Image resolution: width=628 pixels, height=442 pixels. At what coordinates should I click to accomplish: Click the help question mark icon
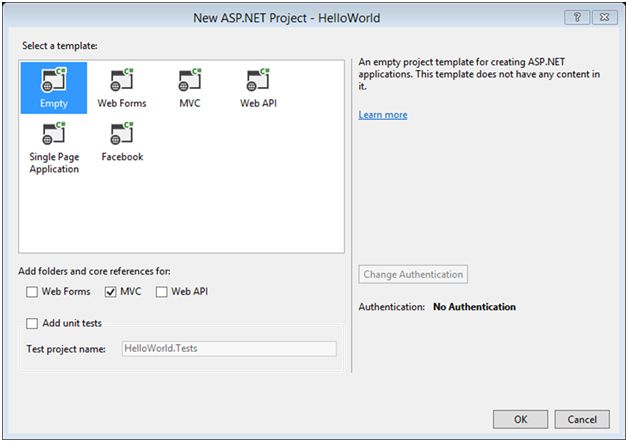pyautogui.click(x=577, y=18)
